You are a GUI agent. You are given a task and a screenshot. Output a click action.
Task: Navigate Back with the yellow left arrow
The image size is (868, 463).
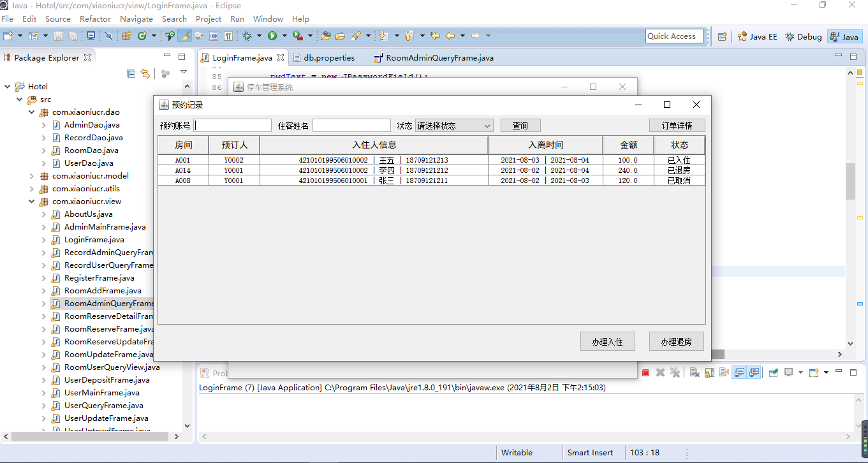(x=450, y=36)
